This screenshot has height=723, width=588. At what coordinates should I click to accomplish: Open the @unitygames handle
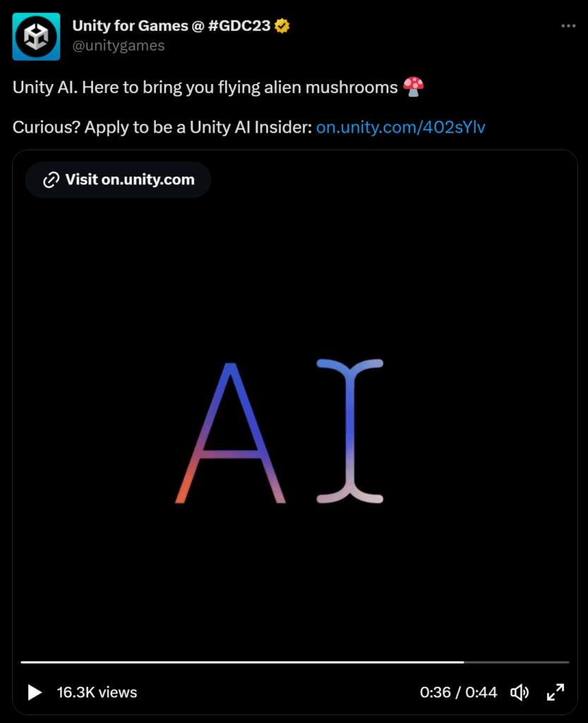119,46
